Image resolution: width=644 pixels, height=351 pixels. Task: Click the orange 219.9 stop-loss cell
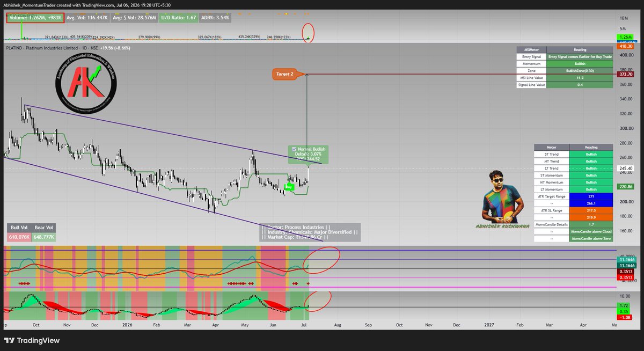coord(591,217)
